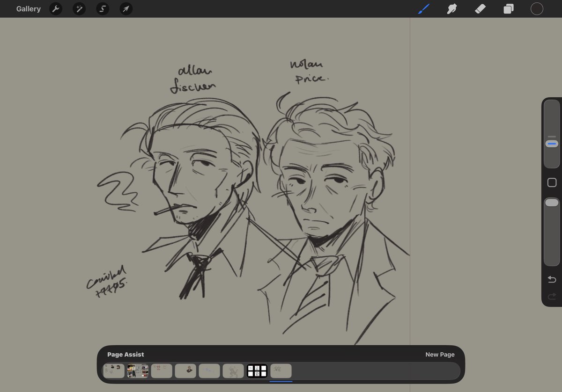The height and width of the screenshot is (392, 562).
Task: Open the Layers panel
Action: click(x=509, y=9)
